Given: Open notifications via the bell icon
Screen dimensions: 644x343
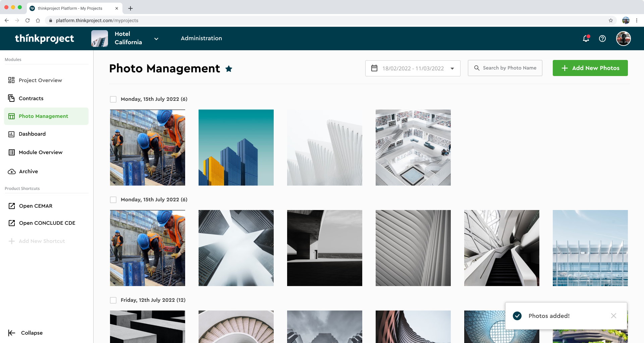Looking at the screenshot, I should 585,39.
